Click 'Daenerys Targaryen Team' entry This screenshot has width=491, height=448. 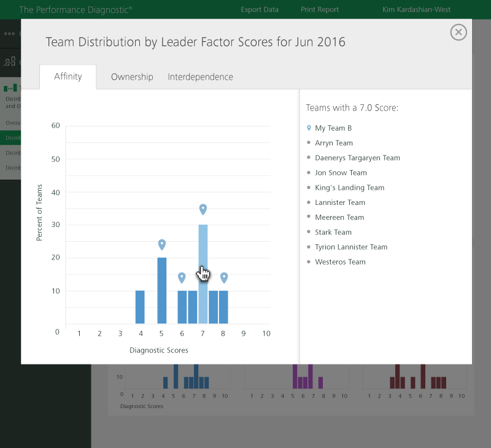coord(357,158)
